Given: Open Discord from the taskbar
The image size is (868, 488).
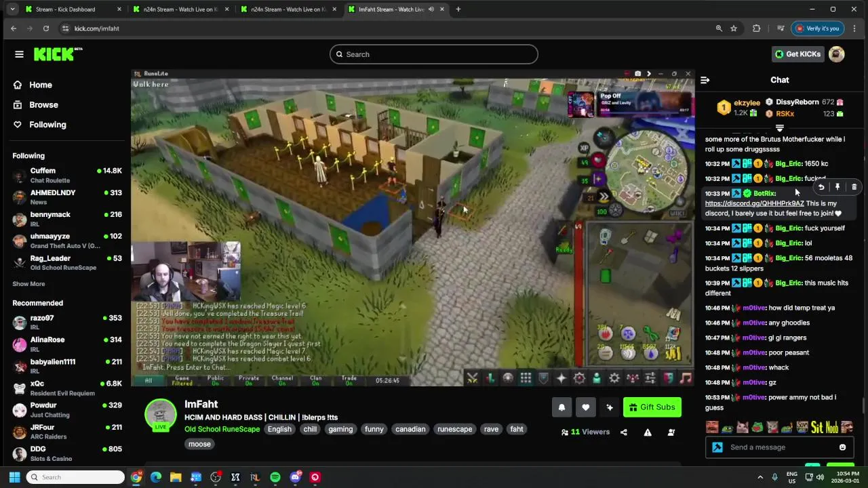Looking at the screenshot, I should [x=295, y=477].
